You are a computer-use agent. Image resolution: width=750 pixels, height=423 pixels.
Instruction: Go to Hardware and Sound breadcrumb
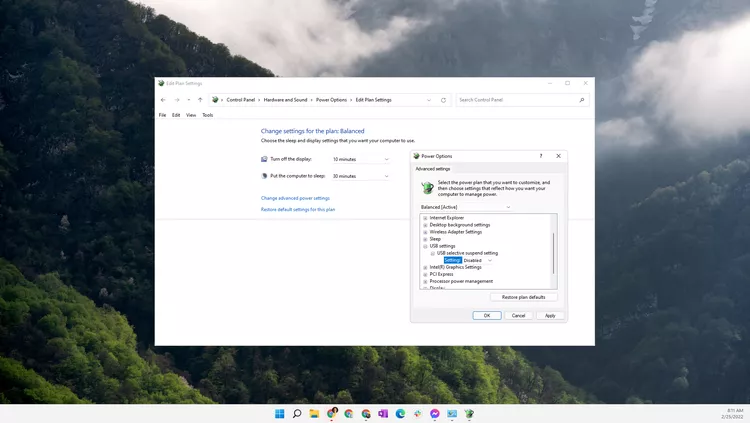click(285, 100)
